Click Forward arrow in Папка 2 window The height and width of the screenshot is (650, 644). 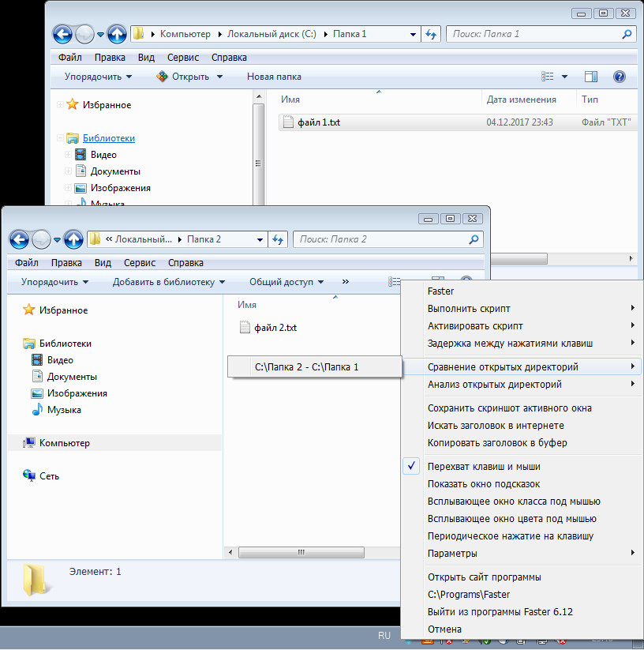click(41, 239)
